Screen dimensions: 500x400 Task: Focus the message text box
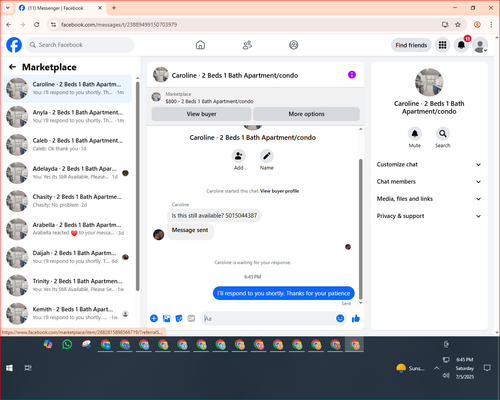(x=268, y=318)
